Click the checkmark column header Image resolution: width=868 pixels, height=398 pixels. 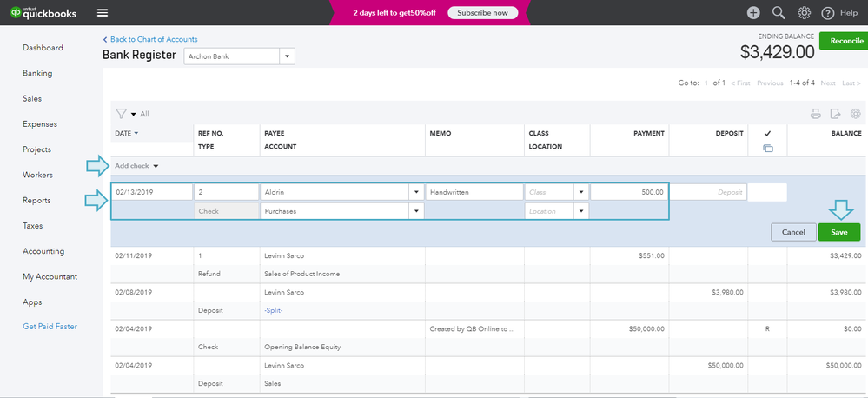pos(767,134)
